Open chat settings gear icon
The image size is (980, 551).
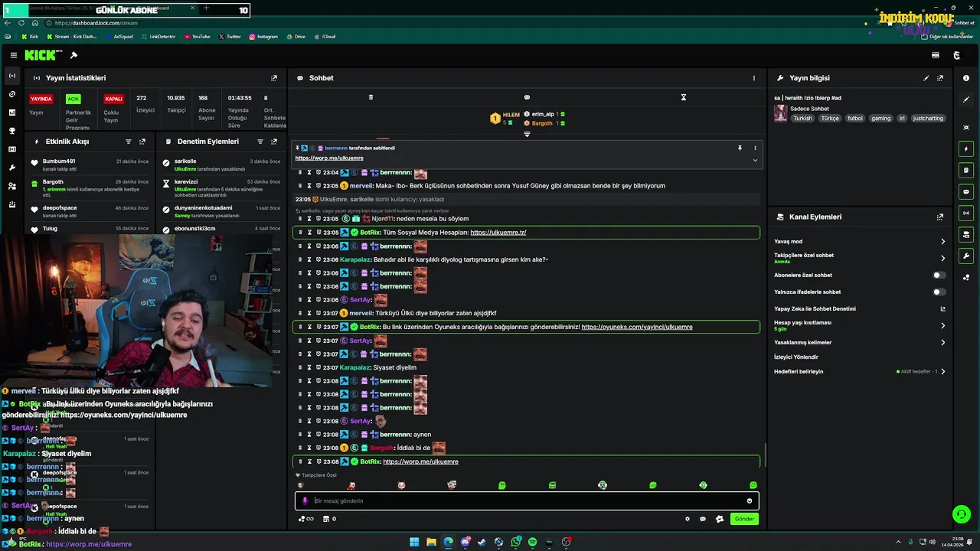(x=688, y=519)
